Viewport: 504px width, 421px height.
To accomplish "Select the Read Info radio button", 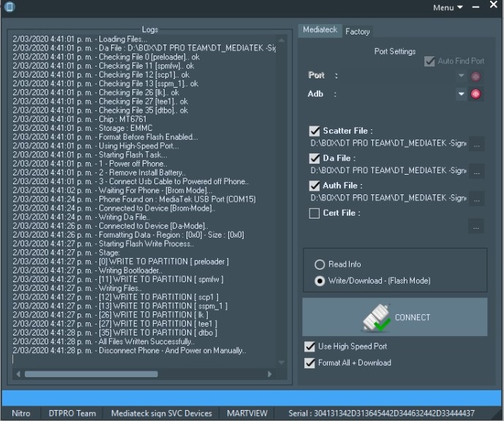I will click(x=319, y=265).
